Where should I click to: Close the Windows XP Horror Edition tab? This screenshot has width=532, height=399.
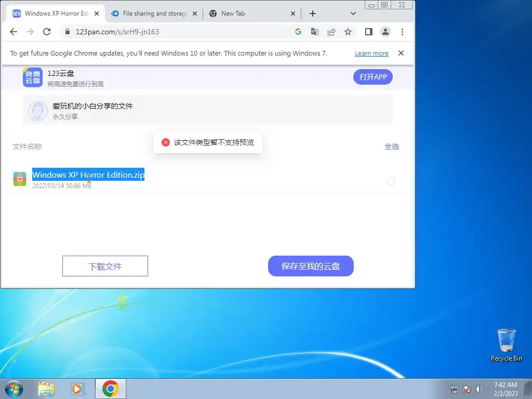[x=96, y=14]
